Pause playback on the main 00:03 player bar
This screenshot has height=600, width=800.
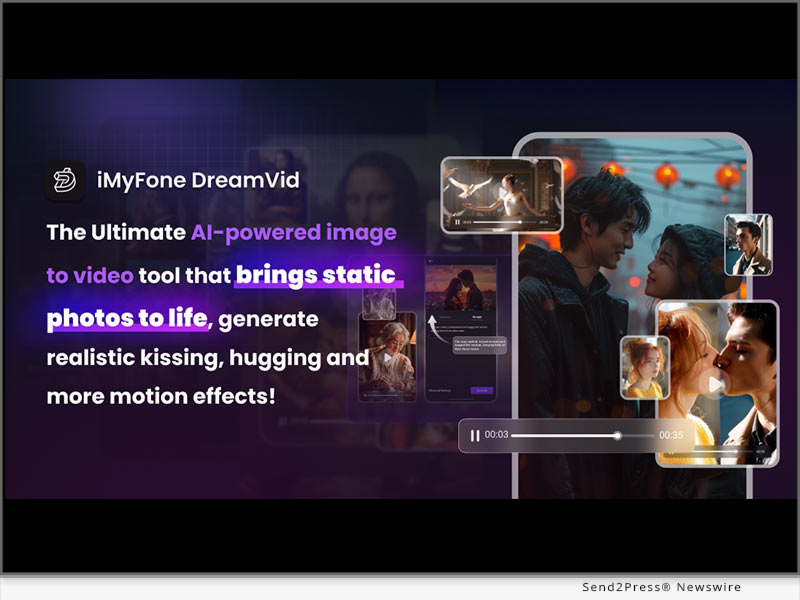click(475, 435)
